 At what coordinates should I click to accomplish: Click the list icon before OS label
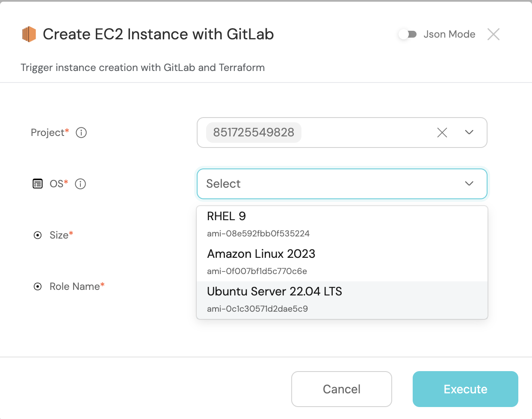pos(38,184)
